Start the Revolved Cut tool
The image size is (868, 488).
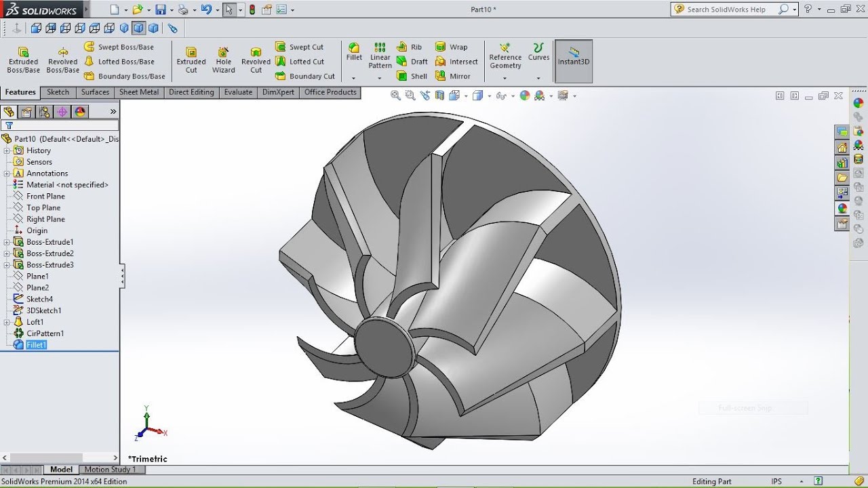pos(256,60)
